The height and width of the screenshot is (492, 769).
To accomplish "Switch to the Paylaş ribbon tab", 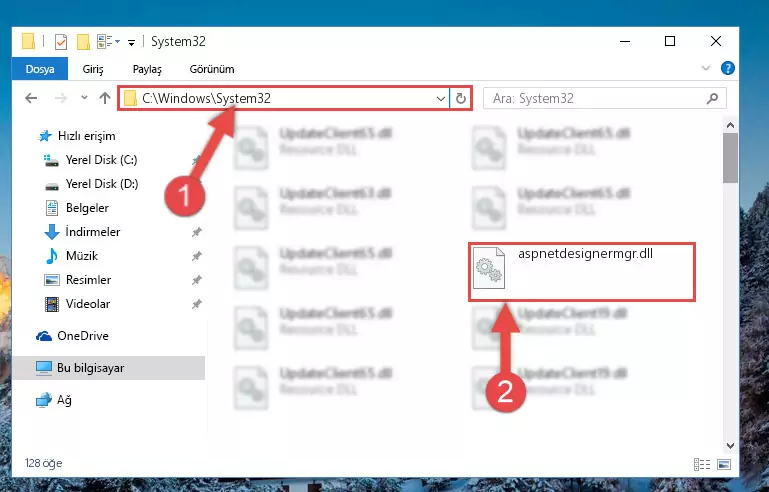I will (x=147, y=69).
